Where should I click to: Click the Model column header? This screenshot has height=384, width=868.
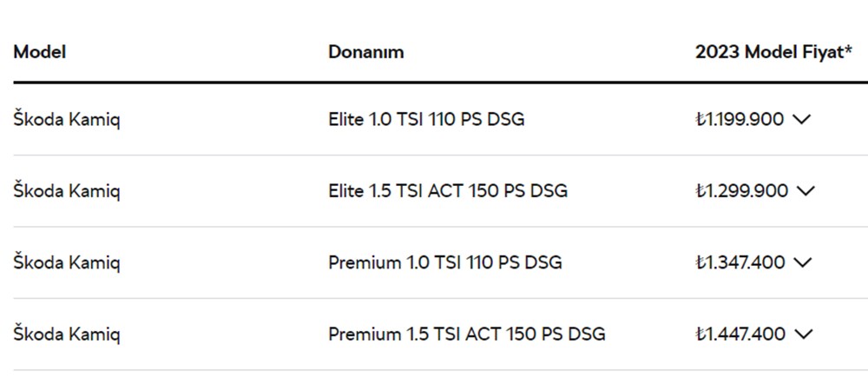click(x=40, y=52)
